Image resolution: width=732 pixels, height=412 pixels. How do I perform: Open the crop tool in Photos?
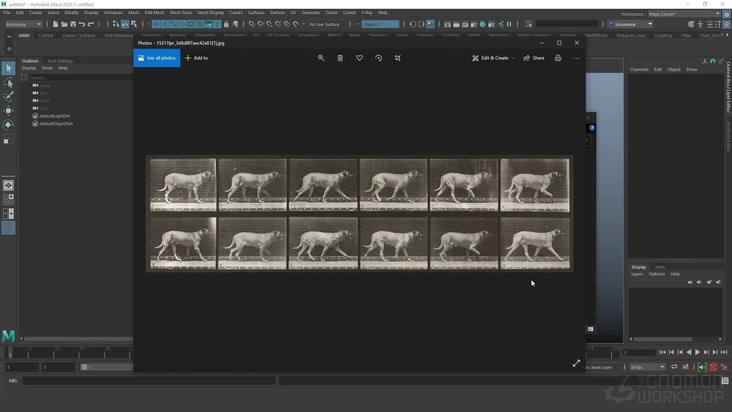397,58
